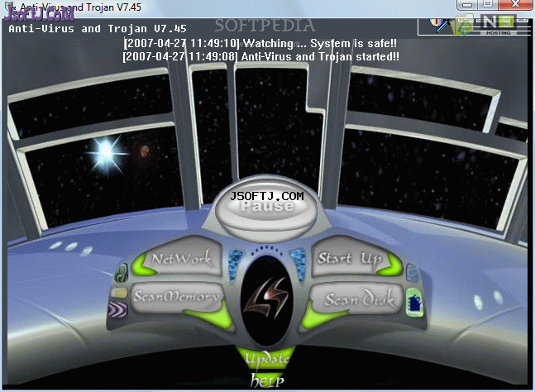Click the "Anti-Virus and Trojan started!!" log line

tap(260, 56)
